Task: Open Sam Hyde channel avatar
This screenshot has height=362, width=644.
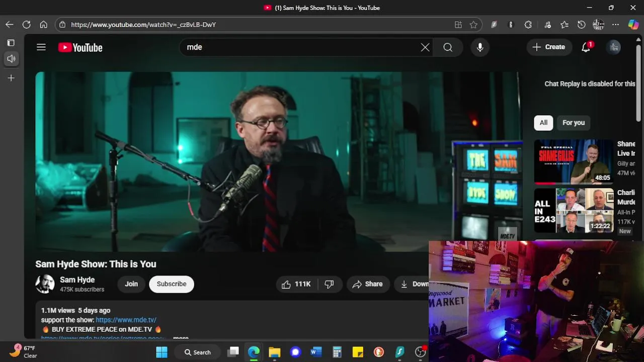Action: pos(45,284)
